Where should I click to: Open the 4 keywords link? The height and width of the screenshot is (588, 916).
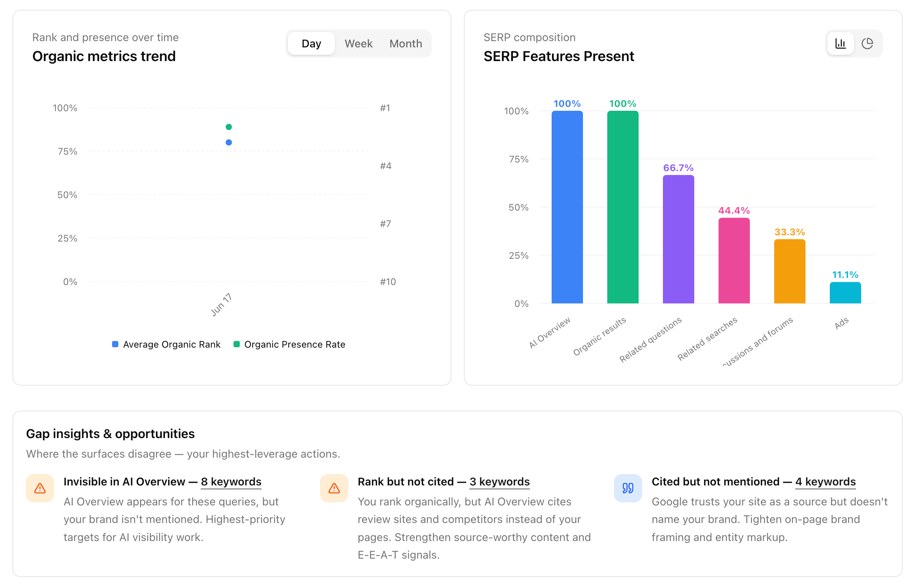(825, 482)
